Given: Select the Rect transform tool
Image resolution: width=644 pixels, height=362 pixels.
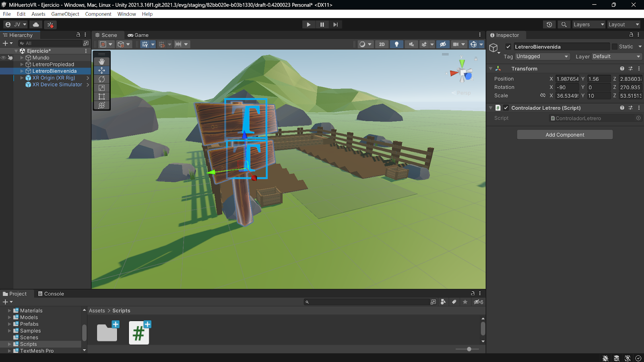Looking at the screenshot, I should [x=101, y=97].
